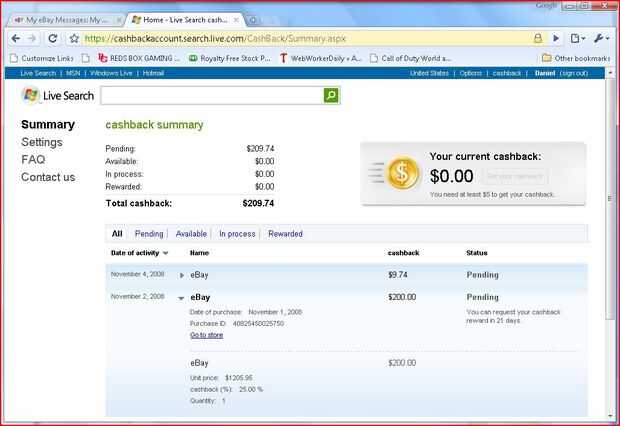
Task: Open Options in the top bar
Action: point(471,73)
